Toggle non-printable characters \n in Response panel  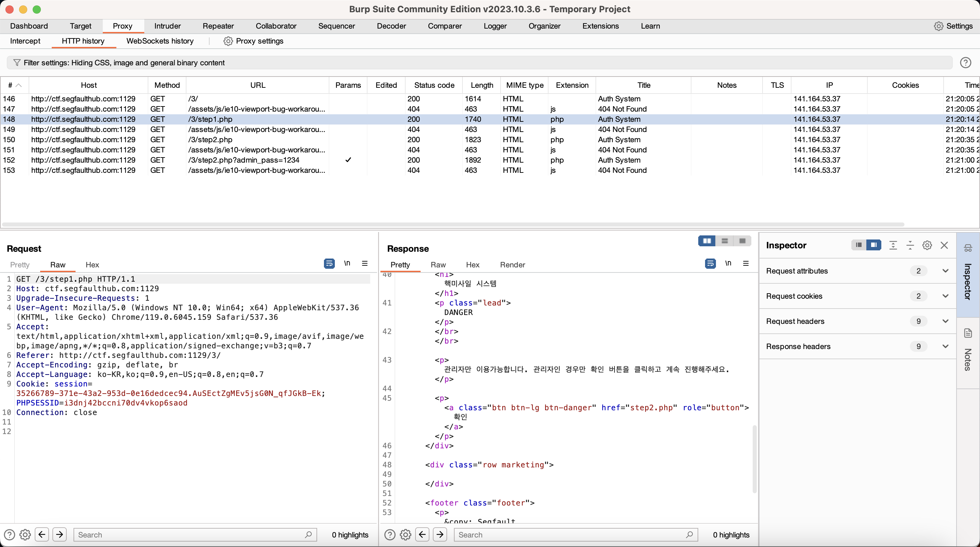coord(728,263)
